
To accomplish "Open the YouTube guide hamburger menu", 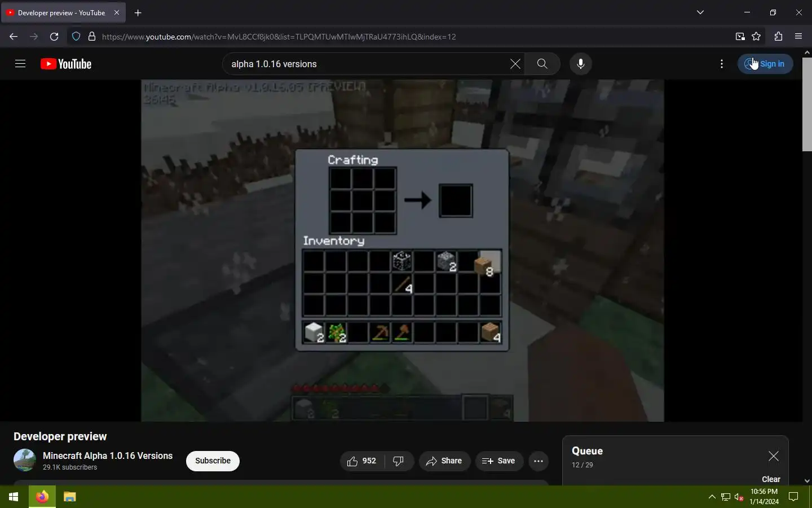I will tap(20, 64).
